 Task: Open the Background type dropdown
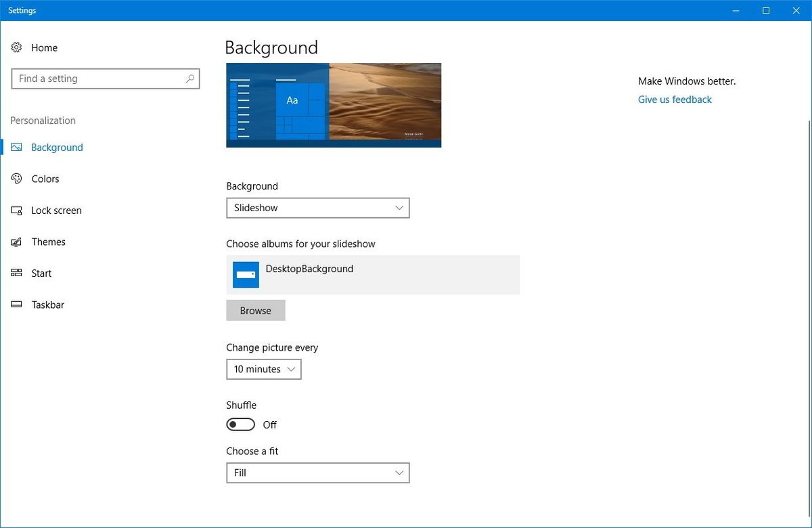(317, 208)
